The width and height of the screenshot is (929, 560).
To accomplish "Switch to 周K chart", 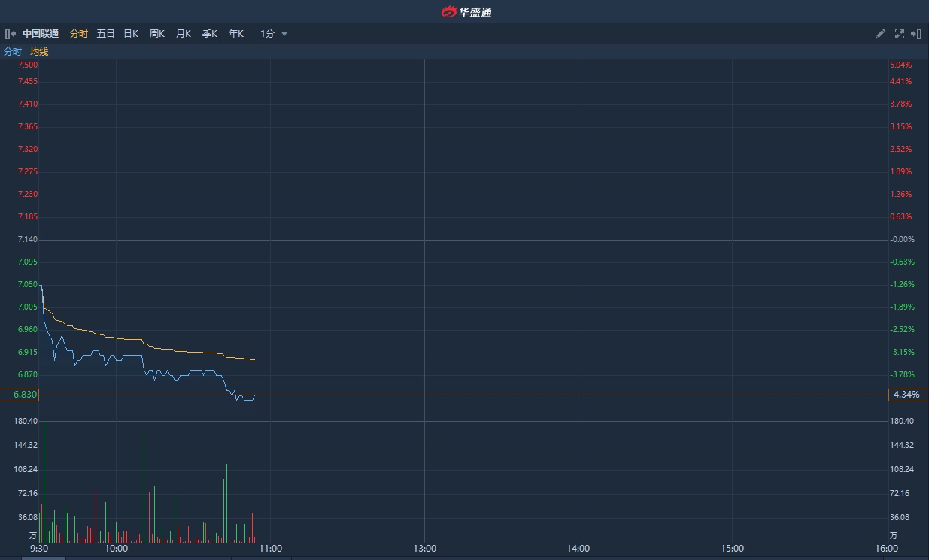I will pyautogui.click(x=156, y=34).
